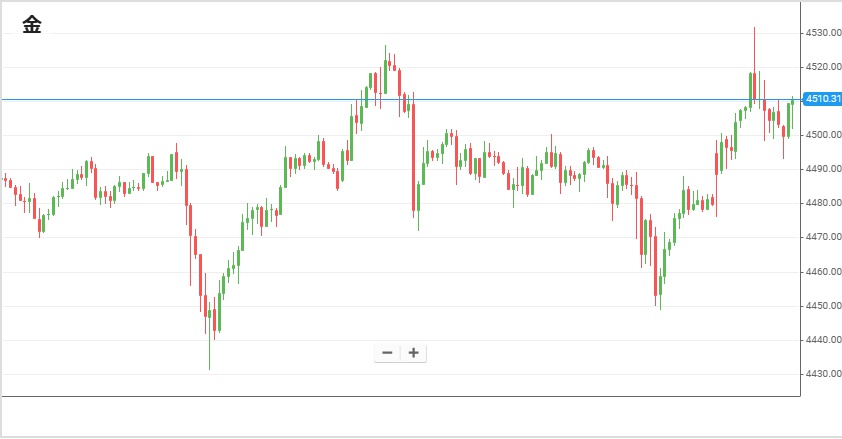The height and width of the screenshot is (439, 842).
Task: Click the 4460.00 price axis label
Action: [820, 272]
